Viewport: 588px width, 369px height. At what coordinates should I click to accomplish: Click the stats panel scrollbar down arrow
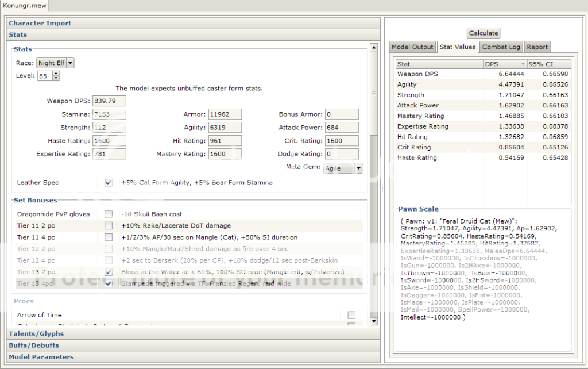(x=373, y=321)
